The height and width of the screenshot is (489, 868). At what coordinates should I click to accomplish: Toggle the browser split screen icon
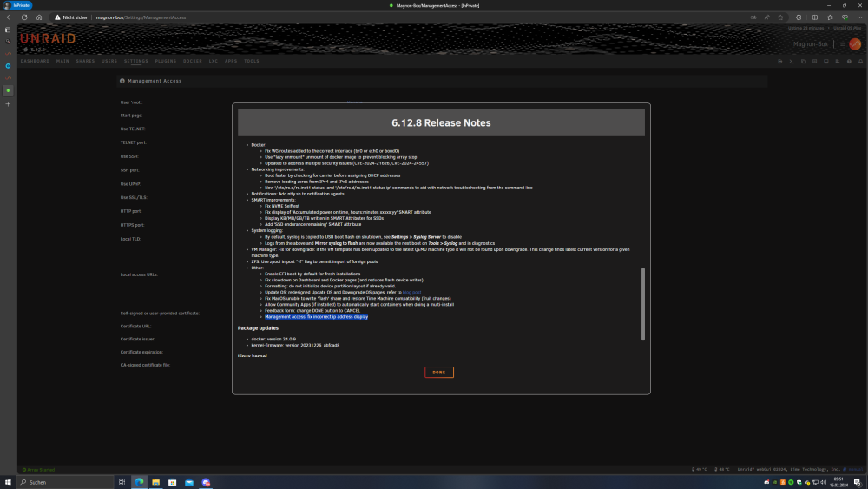(x=815, y=17)
